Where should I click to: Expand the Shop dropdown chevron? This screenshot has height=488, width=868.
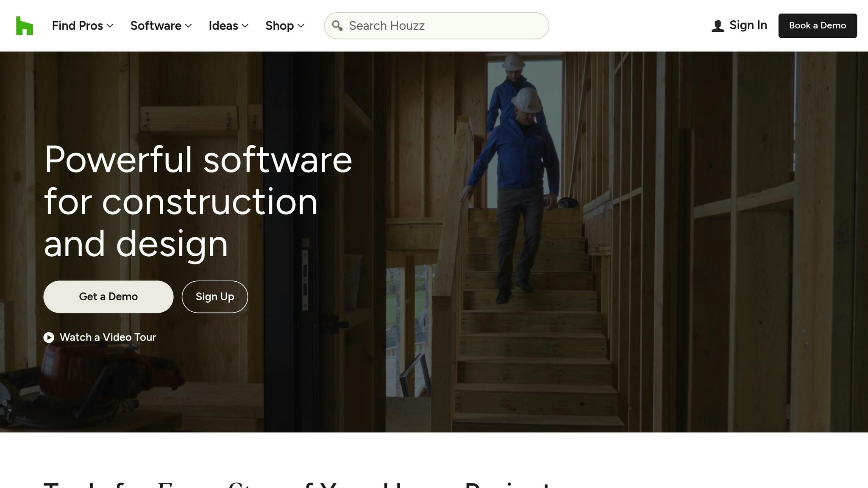(x=301, y=26)
